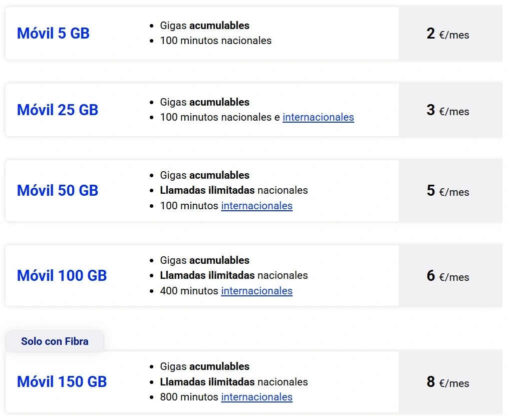Choose the Móvil 150 GB plan heading

[62, 382]
